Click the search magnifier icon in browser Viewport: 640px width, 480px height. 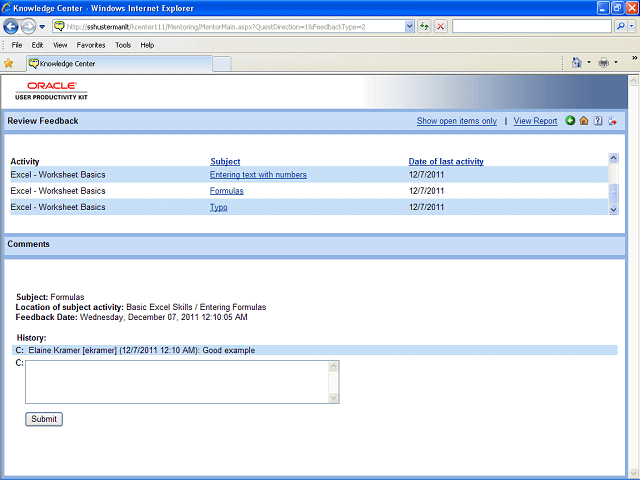tap(620, 27)
